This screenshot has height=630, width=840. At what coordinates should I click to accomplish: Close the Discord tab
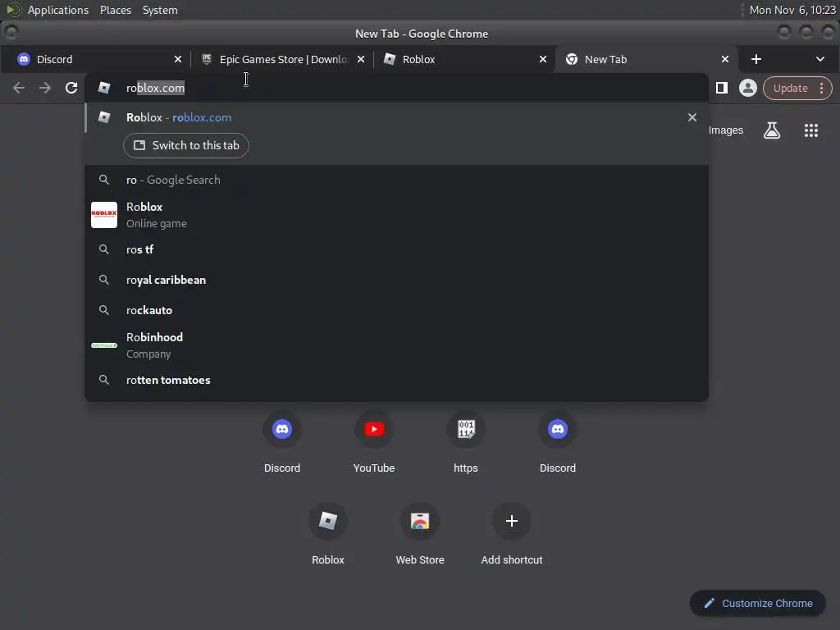pyautogui.click(x=178, y=59)
